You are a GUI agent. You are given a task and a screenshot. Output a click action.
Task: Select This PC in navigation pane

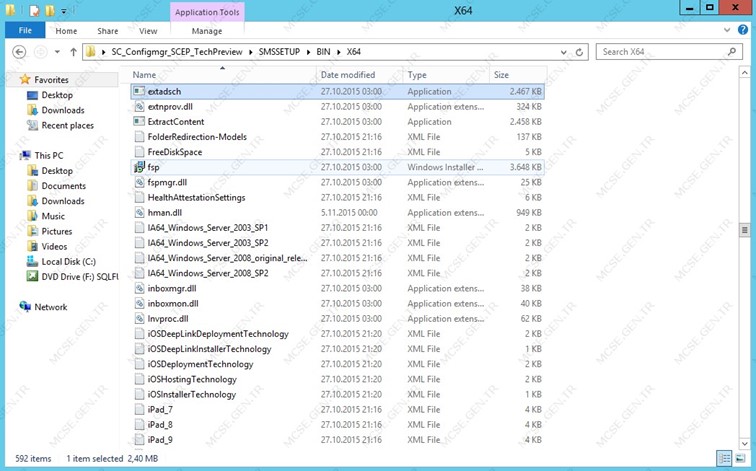(49, 155)
